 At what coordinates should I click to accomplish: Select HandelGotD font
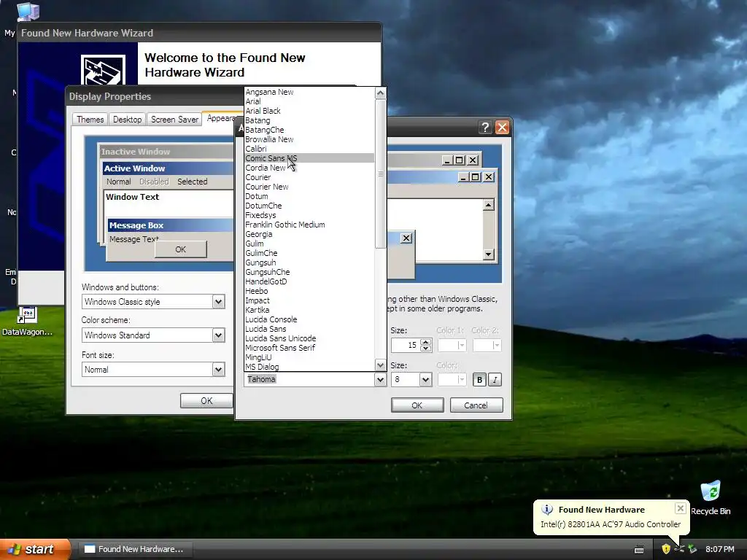309,281
